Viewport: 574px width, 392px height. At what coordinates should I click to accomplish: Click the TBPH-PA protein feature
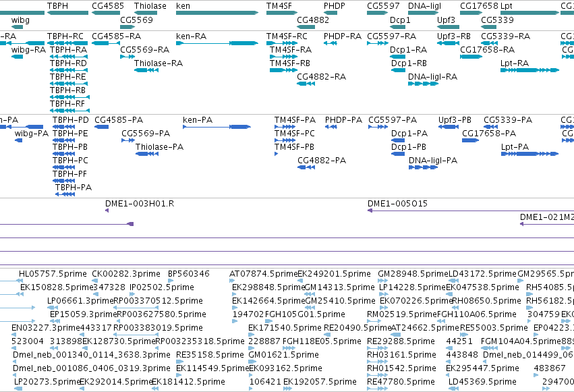click(x=65, y=194)
